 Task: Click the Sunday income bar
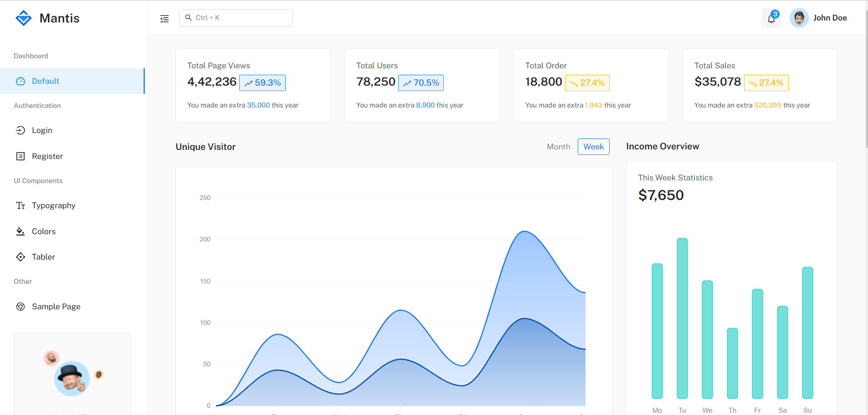point(807,333)
